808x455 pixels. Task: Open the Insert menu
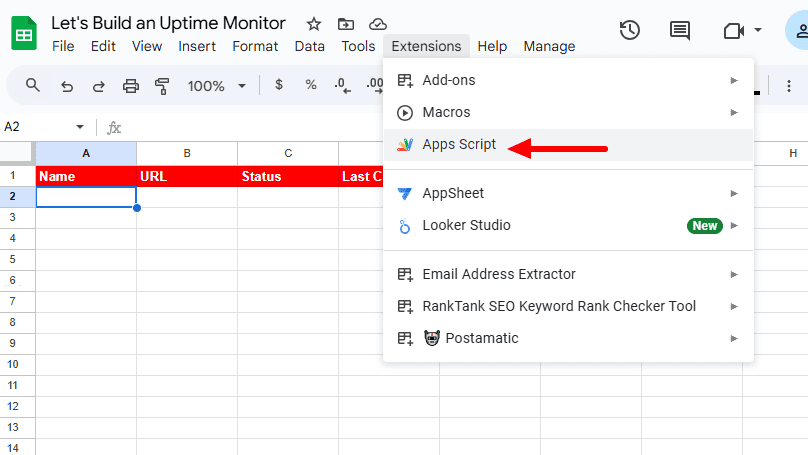coord(197,46)
